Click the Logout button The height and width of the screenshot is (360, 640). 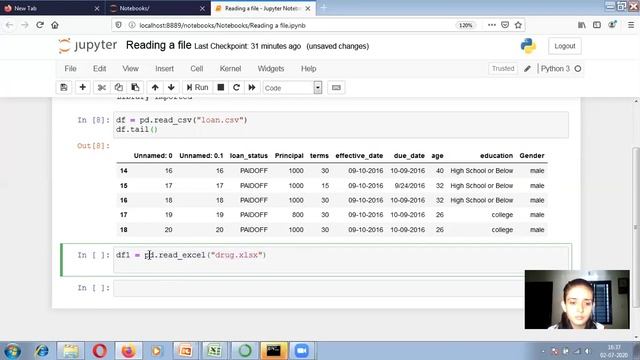click(x=565, y=46)
